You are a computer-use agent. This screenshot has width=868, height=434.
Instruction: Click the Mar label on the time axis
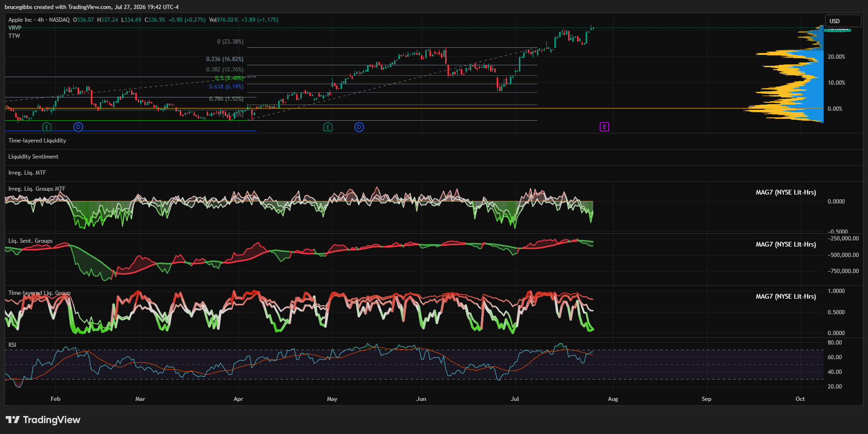click(x=140, y=399)
